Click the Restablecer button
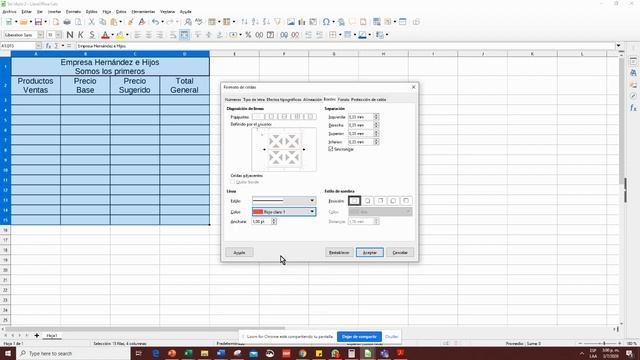 pos(339,253)
